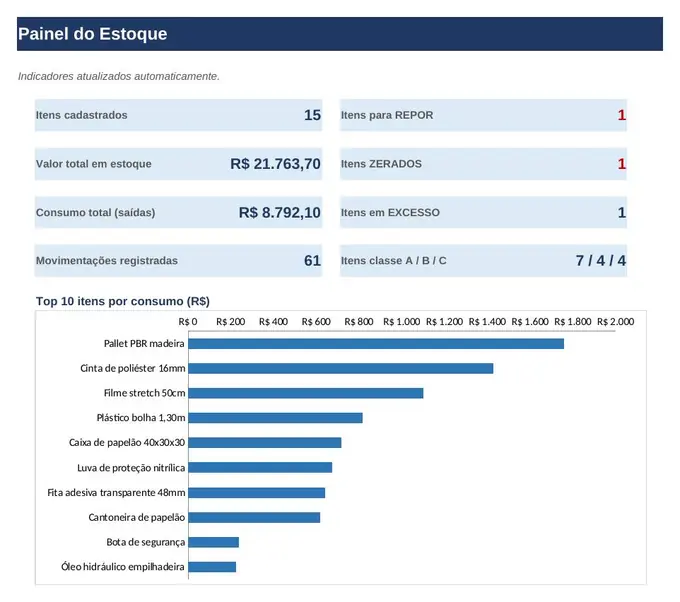The image size is (680, 602).
Task: Select red value beside 'Itens para REPOR'
Action: pos(622,115)
